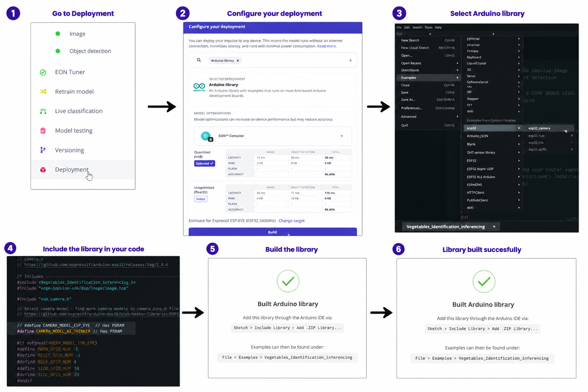Click the blue Build button
Viewport: 588px width, 392px height.
(x=273, y=232)
